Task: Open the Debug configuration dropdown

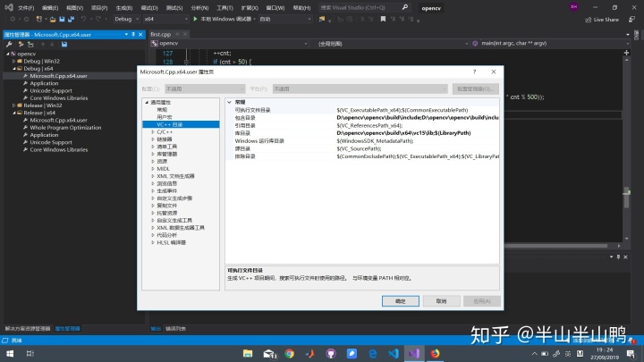Action: [126, 19]
